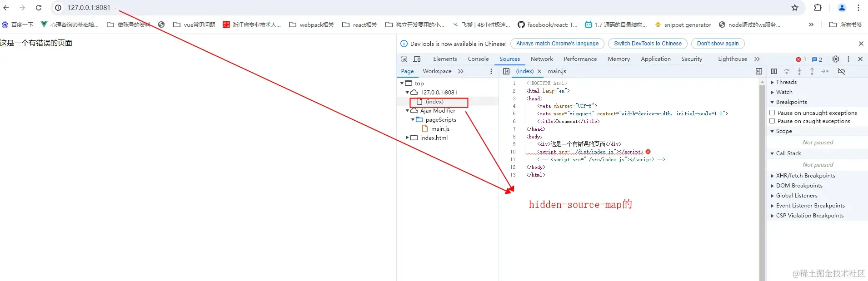Click the step out of function button
Viewport: 868px width, 281px height.
click(x=812, y=71)
